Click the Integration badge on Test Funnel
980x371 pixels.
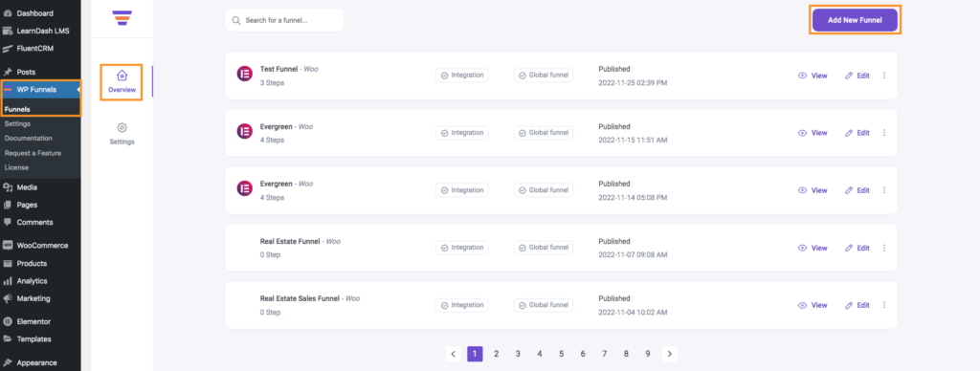[462, 75]
